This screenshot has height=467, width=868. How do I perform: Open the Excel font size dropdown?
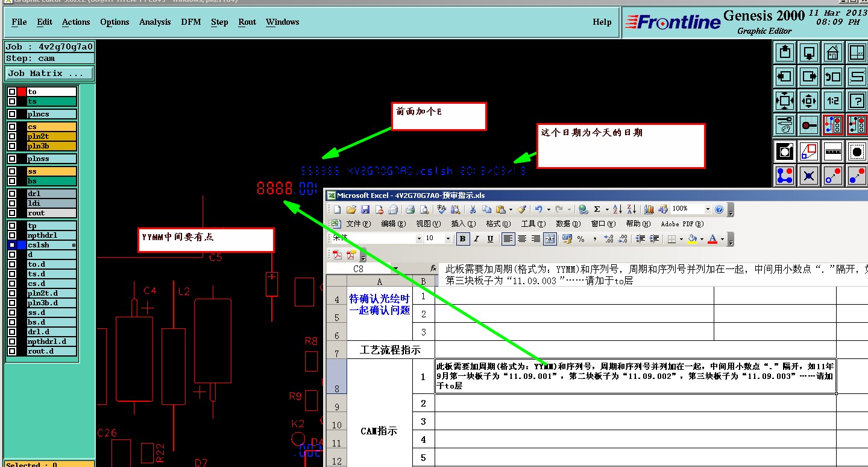[447, 239]
